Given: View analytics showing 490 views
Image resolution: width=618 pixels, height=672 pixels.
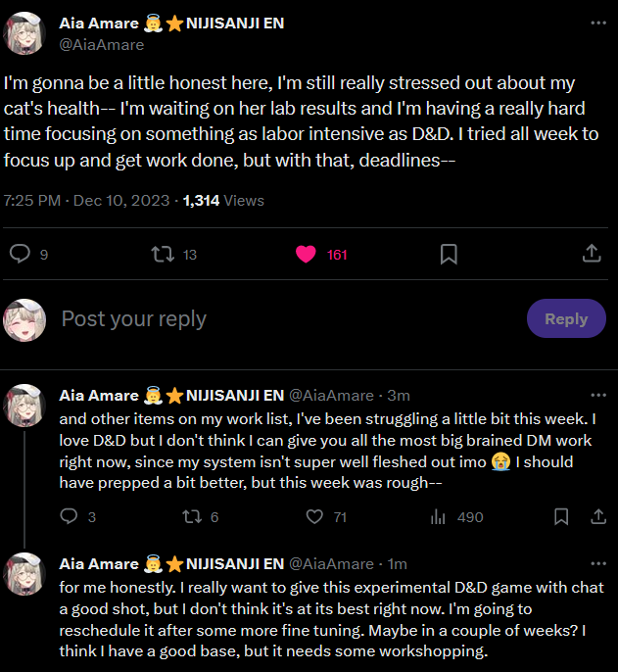Looking at the screenshot, I should pos(439,516).
